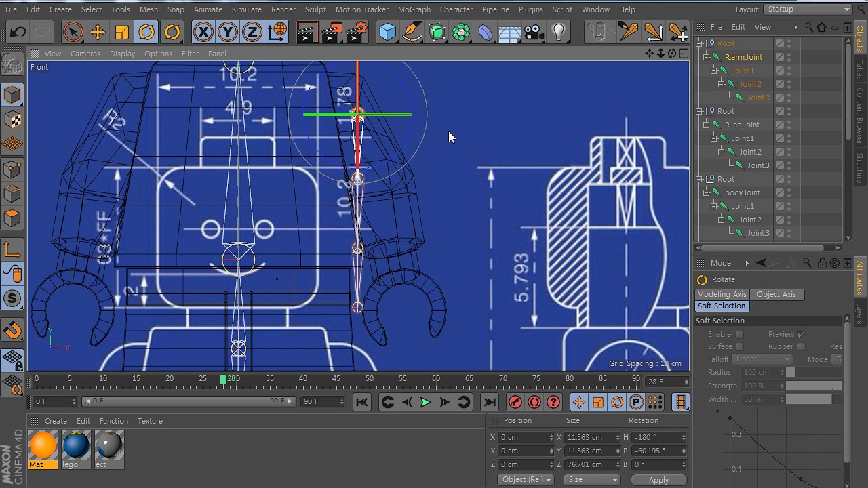Switch to the Object Axis tab
Image resolution: width=868 pixels, height=488 pixels.
point(776,294)
